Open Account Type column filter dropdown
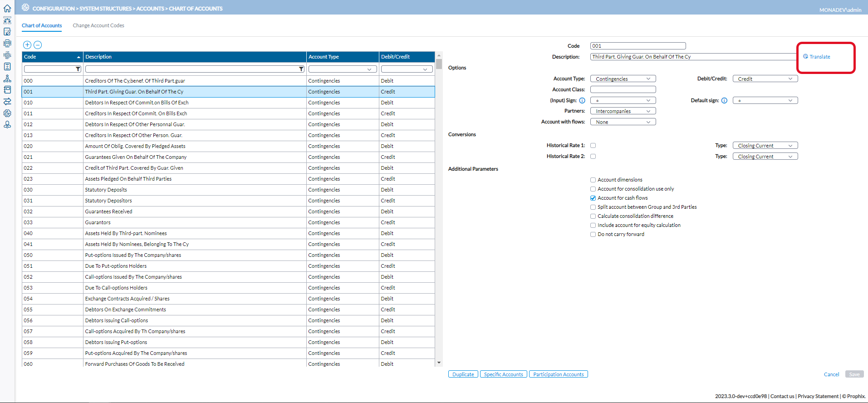The image size is (868, 403). coord(343,69)
